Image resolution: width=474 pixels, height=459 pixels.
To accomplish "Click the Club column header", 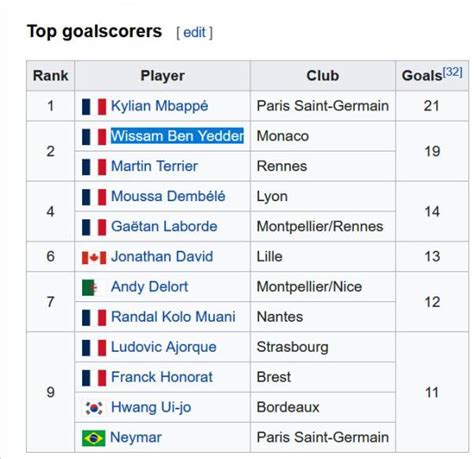I will point(323,76).
